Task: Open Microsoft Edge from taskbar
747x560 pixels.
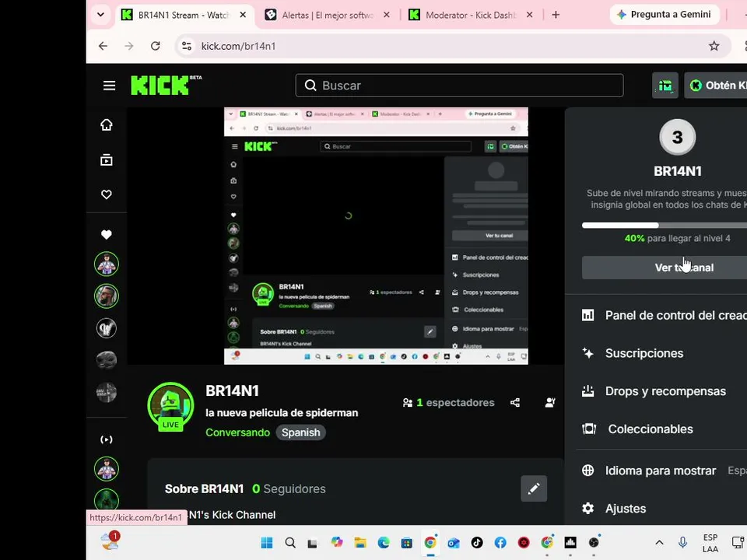Action: (384, 542)
